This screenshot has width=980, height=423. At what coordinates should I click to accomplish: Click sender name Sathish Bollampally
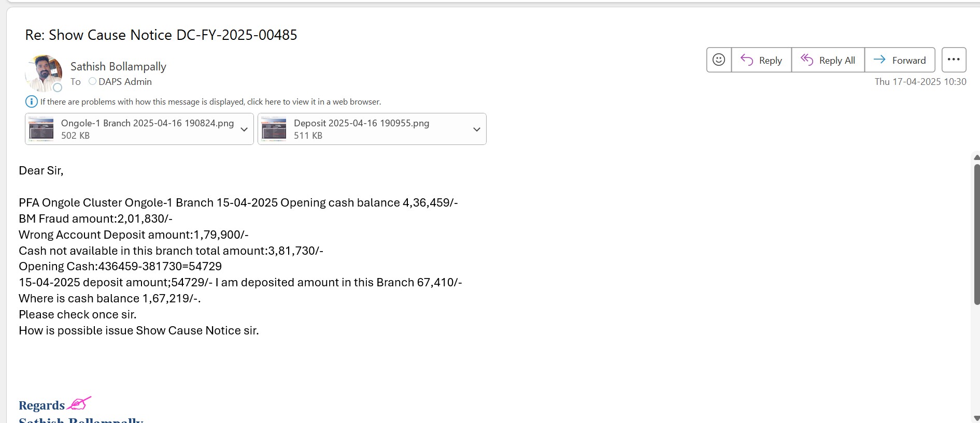coord(118,66)
